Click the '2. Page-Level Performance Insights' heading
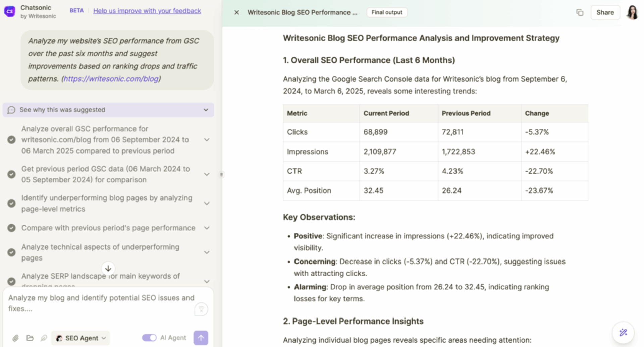644x347 pixels. point(353,321)
